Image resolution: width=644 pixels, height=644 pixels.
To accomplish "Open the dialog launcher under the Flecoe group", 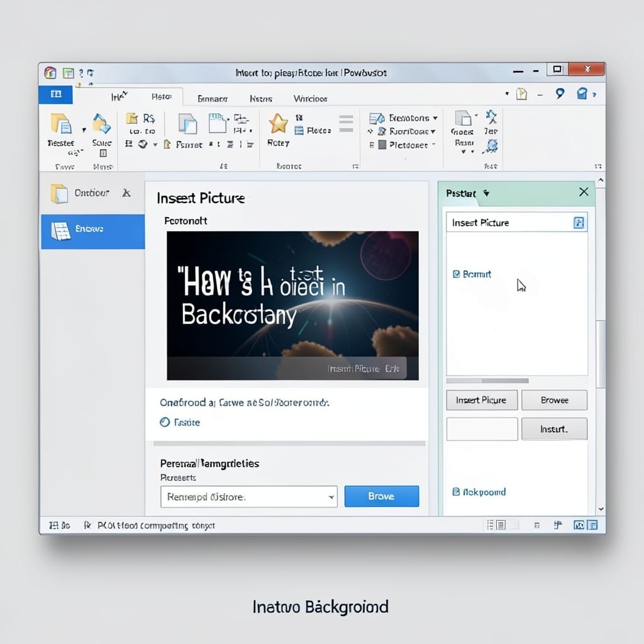I will tap(356, 166).
